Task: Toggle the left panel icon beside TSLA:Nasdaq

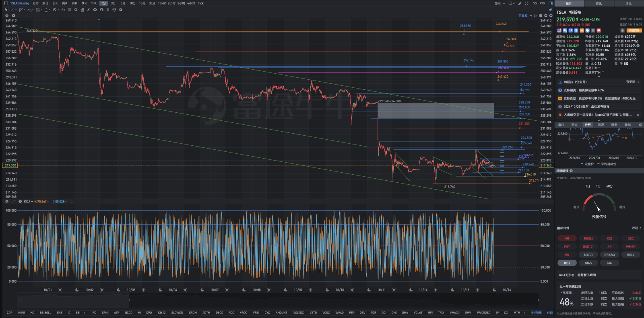Action: (6, 3)
